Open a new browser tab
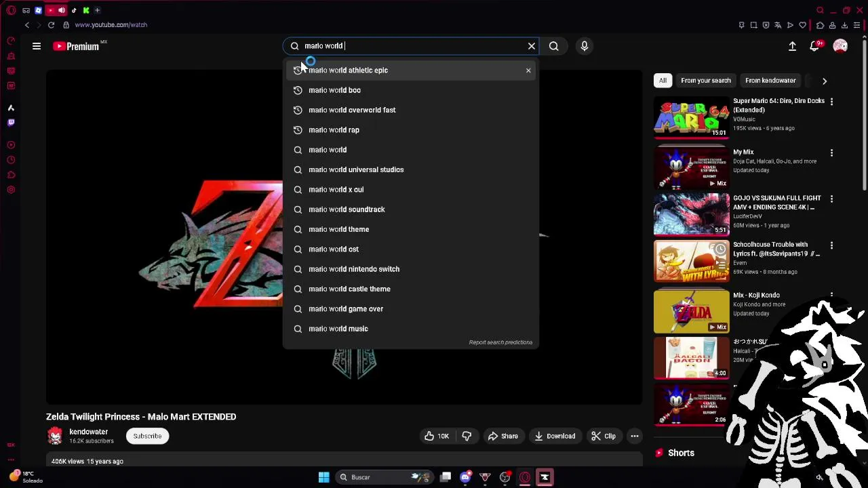Screen dimensions: 868x488 click(x=97, y=10)
